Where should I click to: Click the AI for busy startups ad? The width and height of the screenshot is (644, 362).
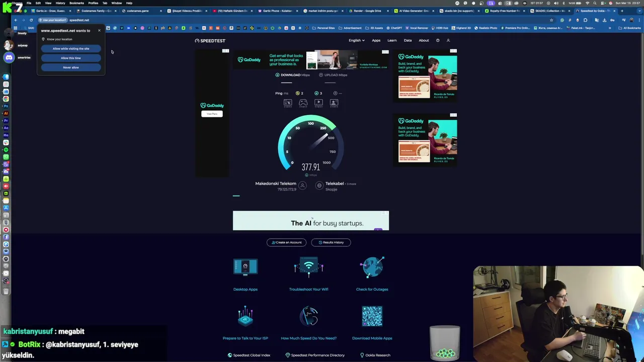311,221
